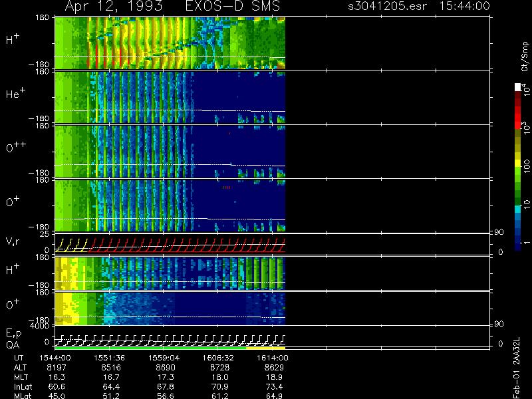
Task: Click the ALT value "8516"
Action: 111,368
